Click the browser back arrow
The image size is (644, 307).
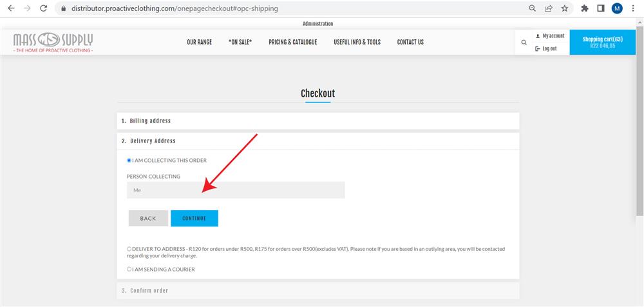coord(11,8)
